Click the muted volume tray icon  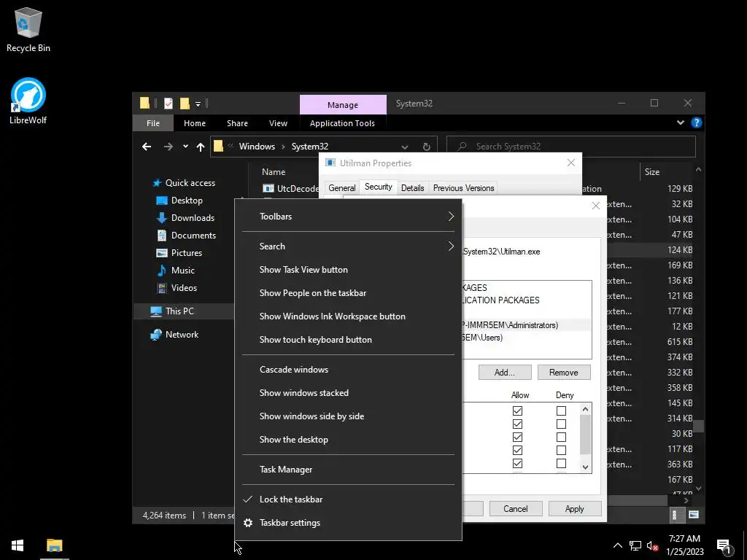click(653, 545)
